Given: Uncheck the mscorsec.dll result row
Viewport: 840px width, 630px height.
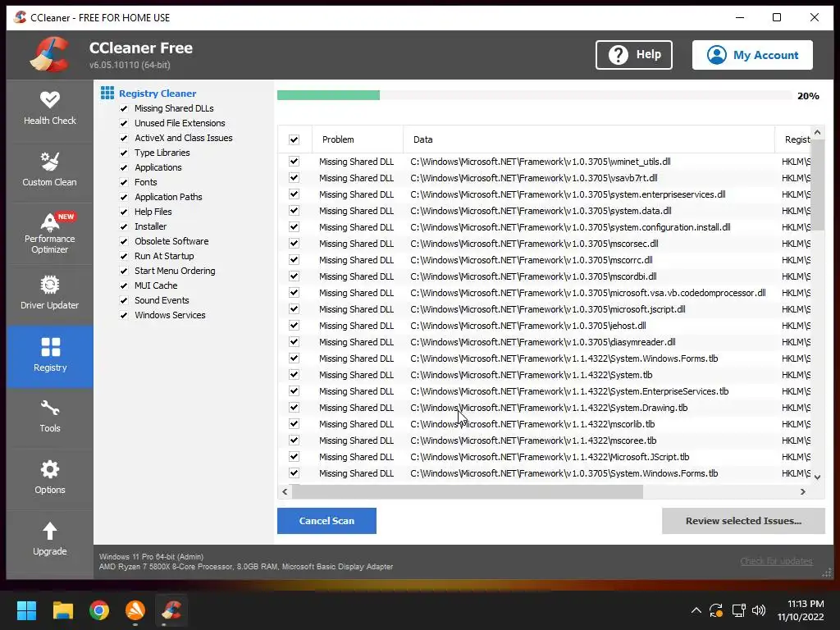Looking at the screenshot, I should [294, 243].
